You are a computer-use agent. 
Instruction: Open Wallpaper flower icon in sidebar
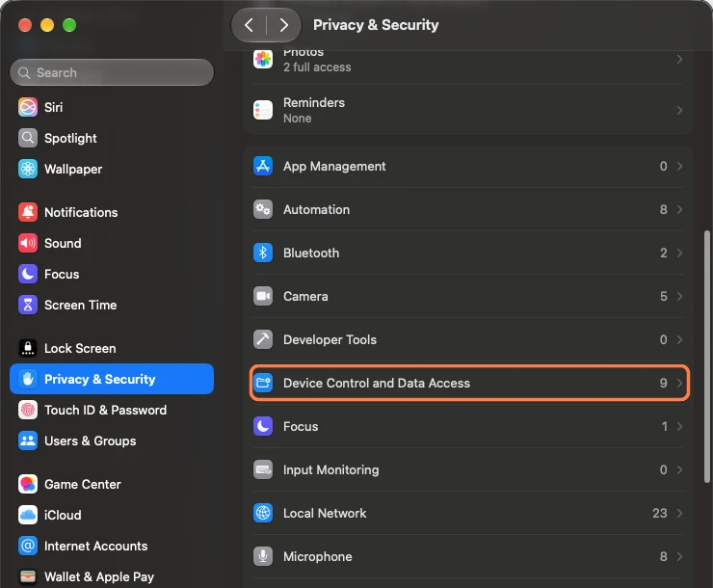(x=28, y=169)
